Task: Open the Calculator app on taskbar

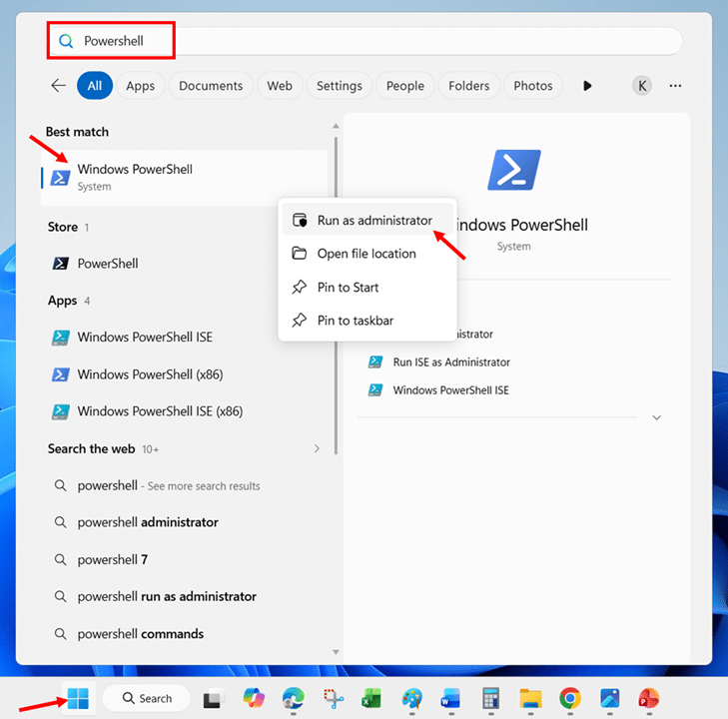Action: (490, 698)
